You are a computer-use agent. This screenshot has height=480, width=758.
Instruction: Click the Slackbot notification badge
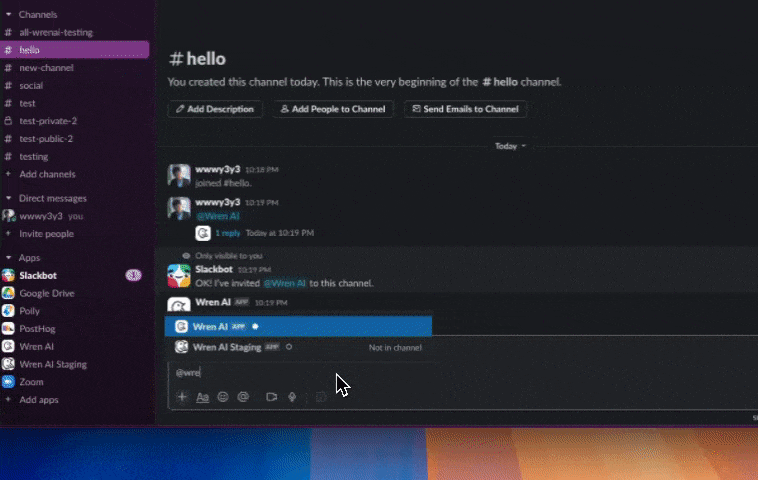[133, 276]
